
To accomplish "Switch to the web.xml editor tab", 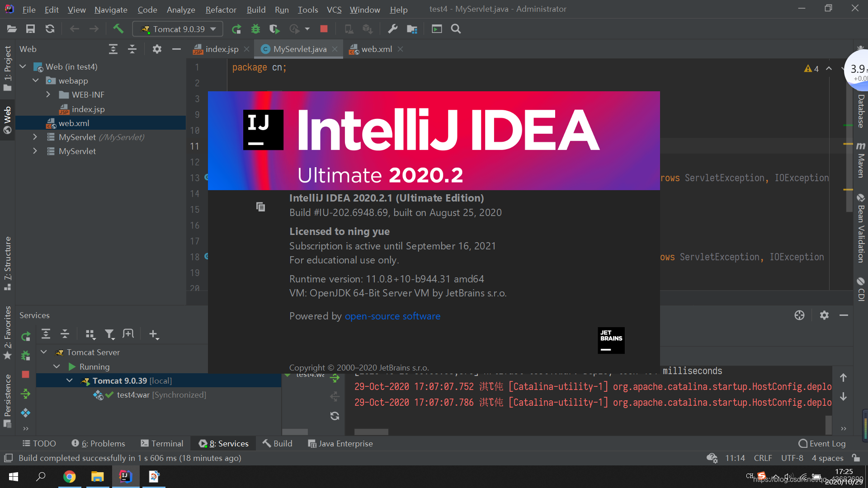I will pos(376,49).
